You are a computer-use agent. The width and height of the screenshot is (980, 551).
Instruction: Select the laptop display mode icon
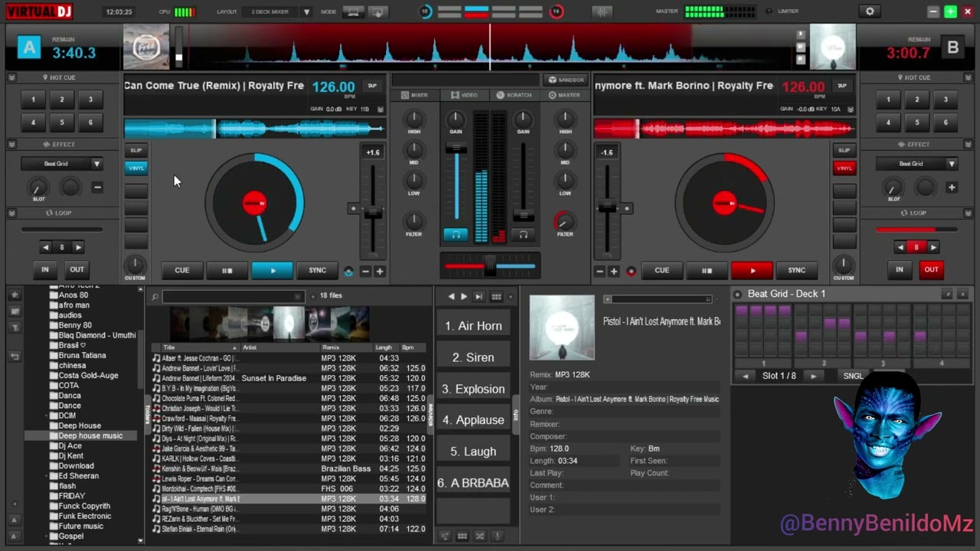click(x=353, y=11)
